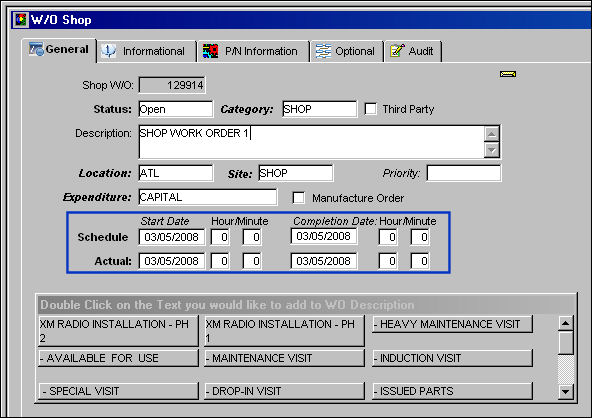Select the ISSUED PARTS text button
This screenshot has width=592, height=418.
tap(452, 391)
